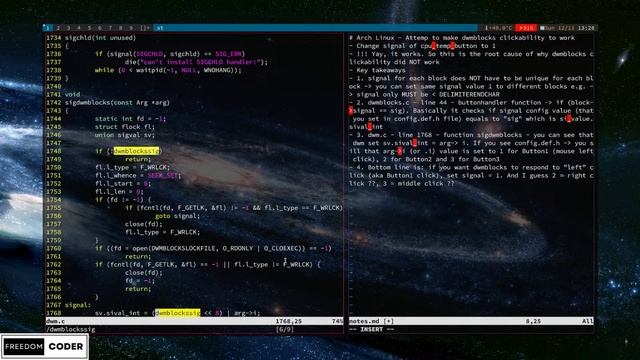Switch to dwm tag 5
640x360 pixels.
(x=89, y=28)
